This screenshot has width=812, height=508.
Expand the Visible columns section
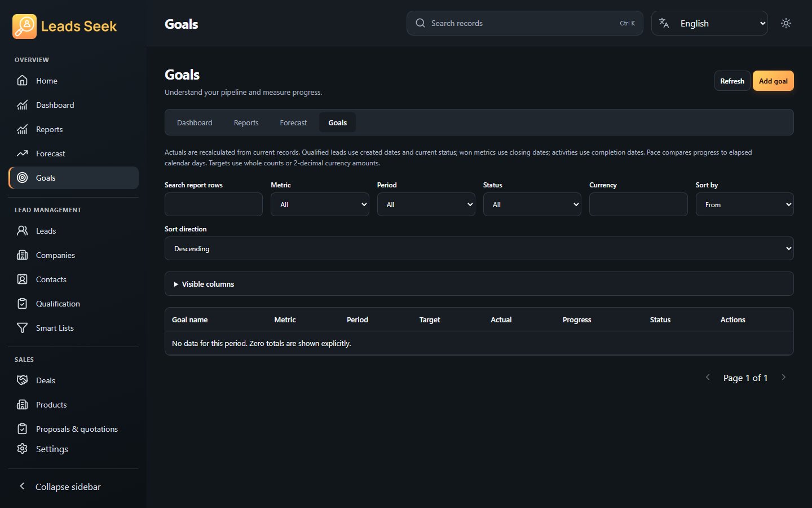click(479, 284)
